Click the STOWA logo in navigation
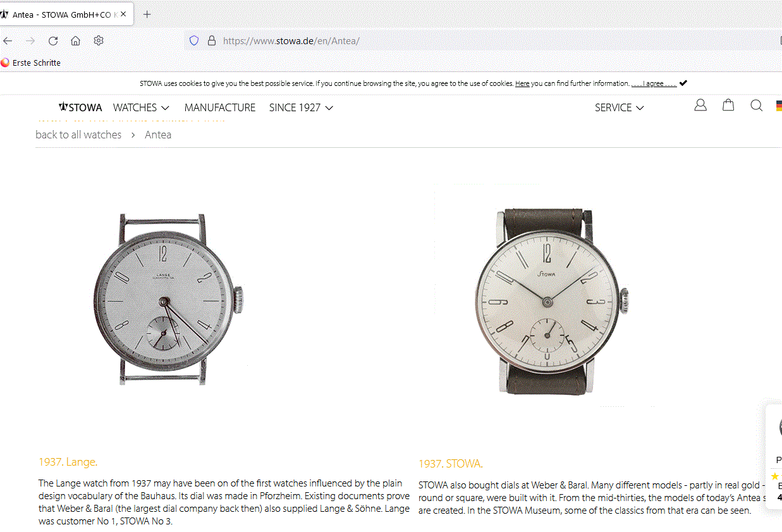This screenshot has width=782, height=532. tap(80, 107)
